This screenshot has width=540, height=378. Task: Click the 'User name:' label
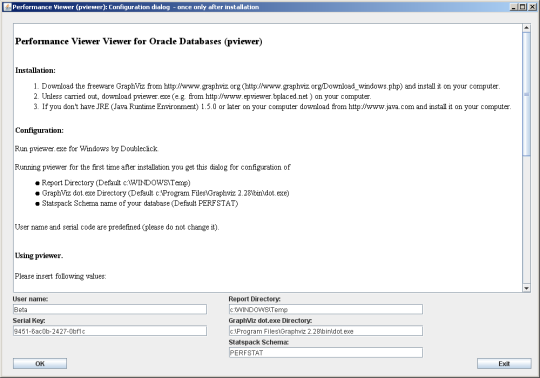[30, 299]
